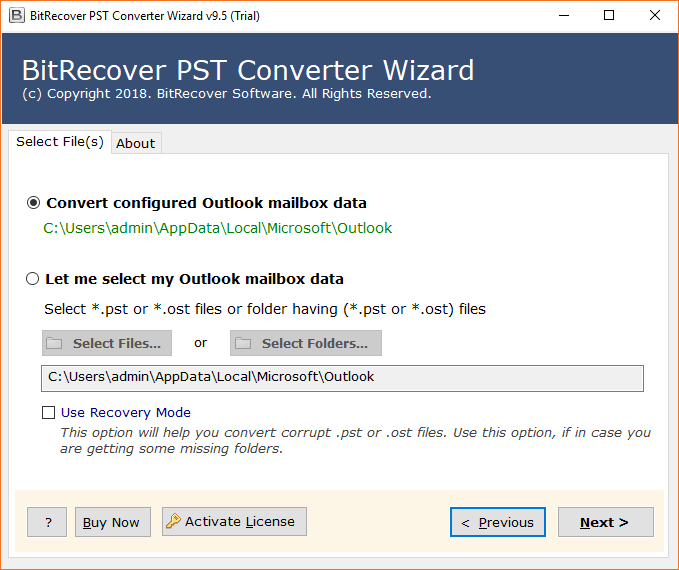The image size is (679, 570).
Task: Switch to the About tab
Action: coord(136,143)
